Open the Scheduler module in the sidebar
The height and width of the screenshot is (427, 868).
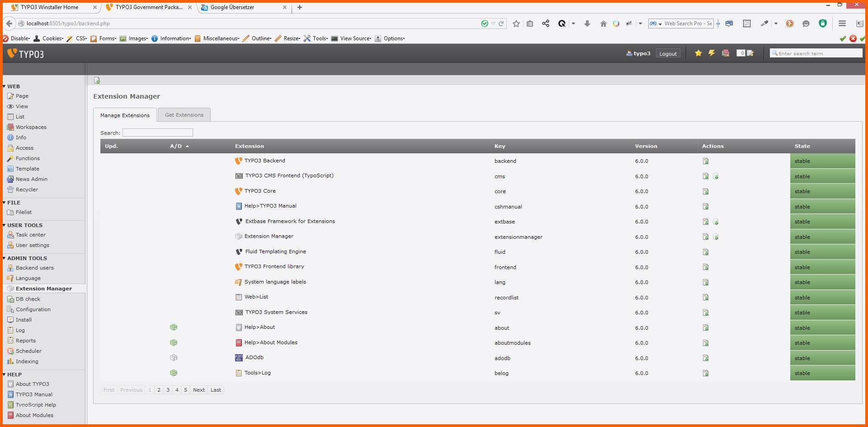(x=28, y=351)
